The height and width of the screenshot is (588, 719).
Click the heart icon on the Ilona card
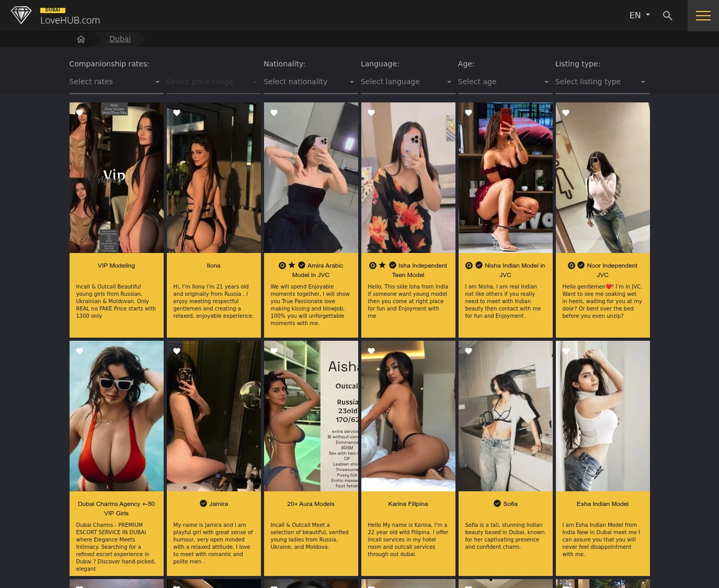coord(177,113)
